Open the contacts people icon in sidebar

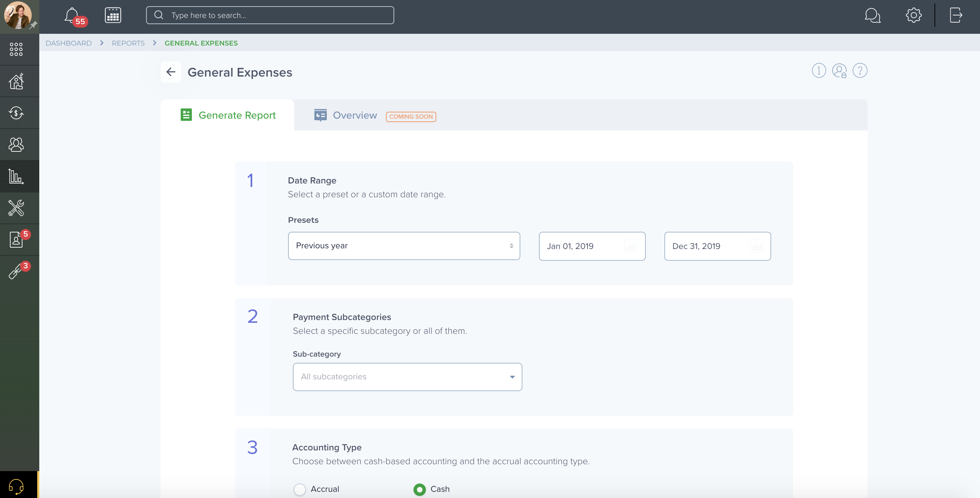16,144
